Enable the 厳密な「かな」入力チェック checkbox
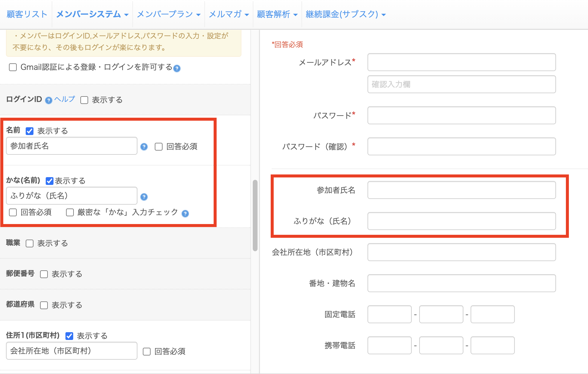588x374 pixels. click(x=70, y=212)
